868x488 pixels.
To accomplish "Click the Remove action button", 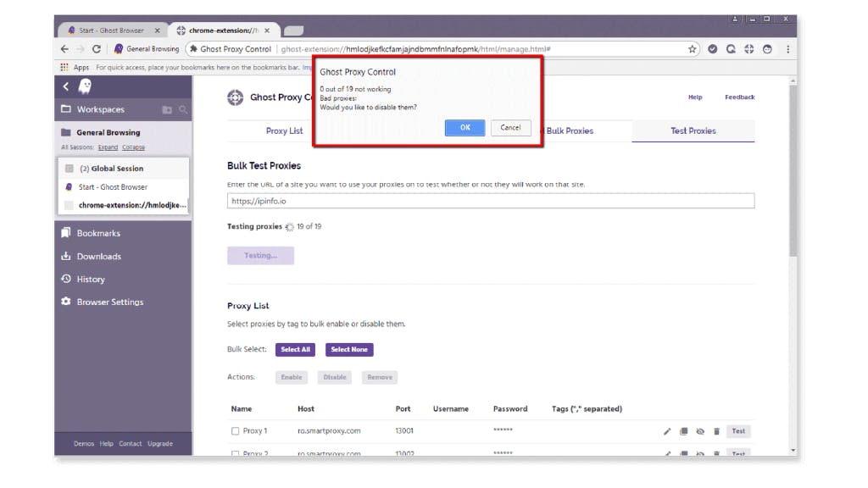I will pos(380,377).
